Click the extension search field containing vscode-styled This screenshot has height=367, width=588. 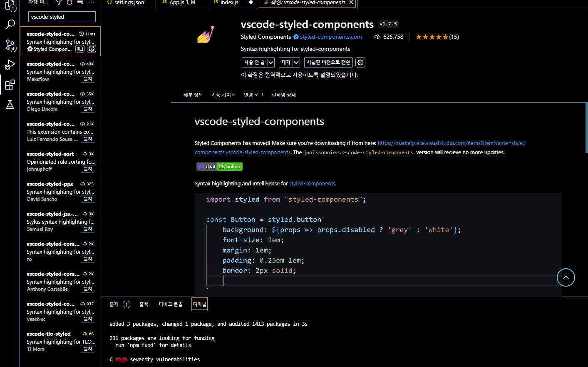pos(62,17)
